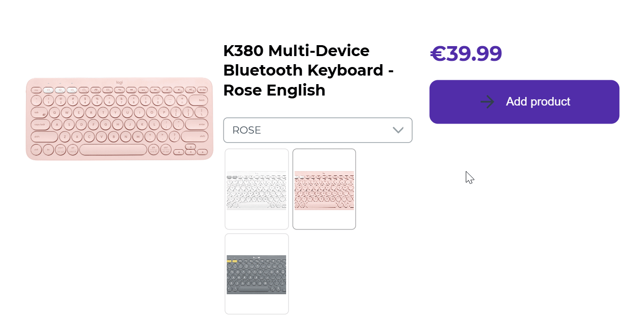Click the caps lock key on large keyboard image
This screenshot has width=644, height=327.
point(41,125)
